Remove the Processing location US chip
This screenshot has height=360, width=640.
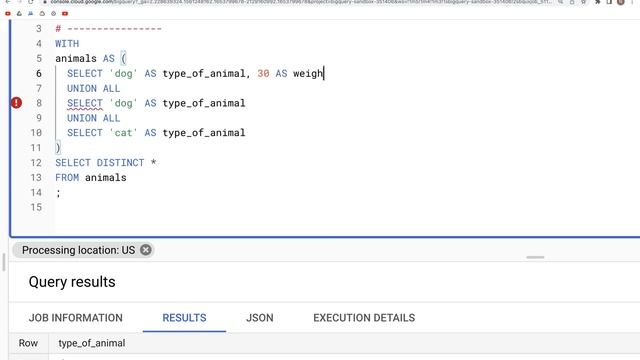click(146, 250)
